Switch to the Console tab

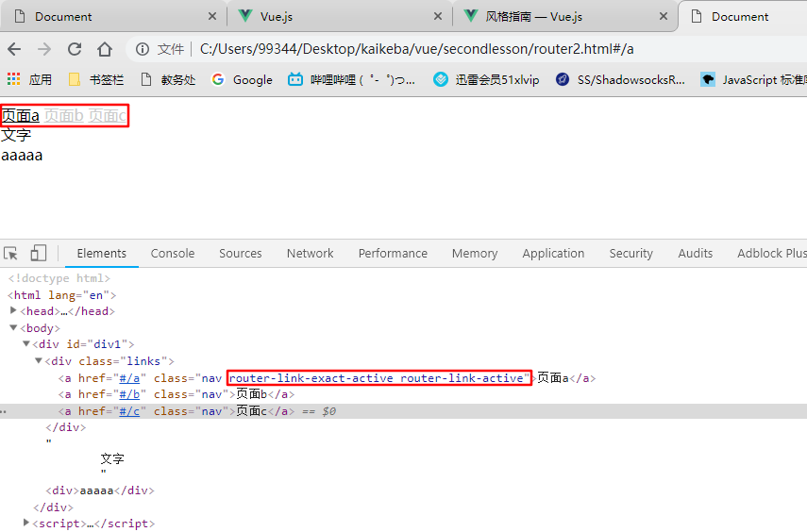pyautogui.click(x=173, y=253)
